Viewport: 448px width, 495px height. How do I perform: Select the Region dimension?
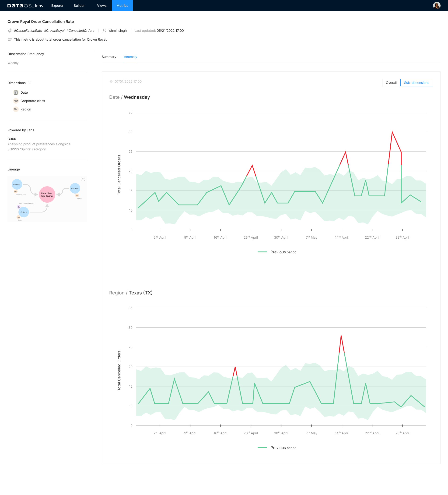(x=26, y=109)
